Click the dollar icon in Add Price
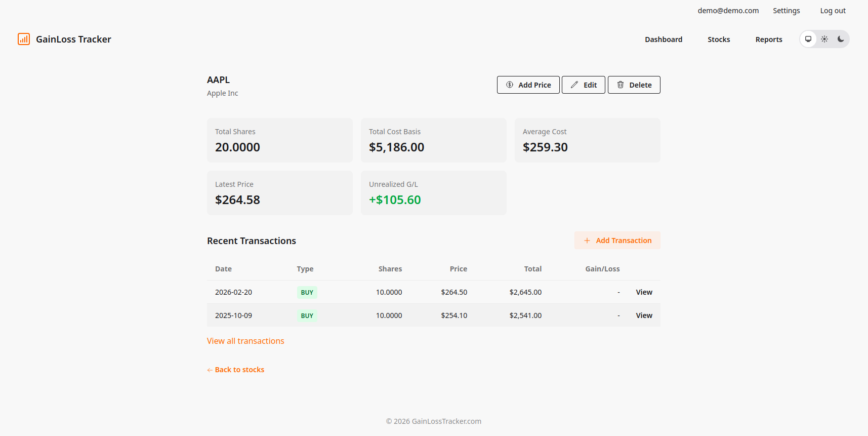Image resolution: width=868 pixels, height=436 pixels. coord(510,85)
